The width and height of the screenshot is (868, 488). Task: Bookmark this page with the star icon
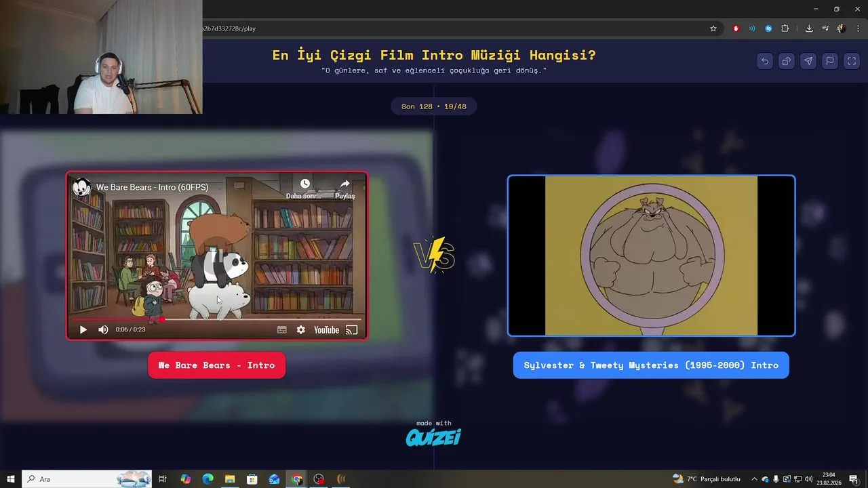coord(713,28)
